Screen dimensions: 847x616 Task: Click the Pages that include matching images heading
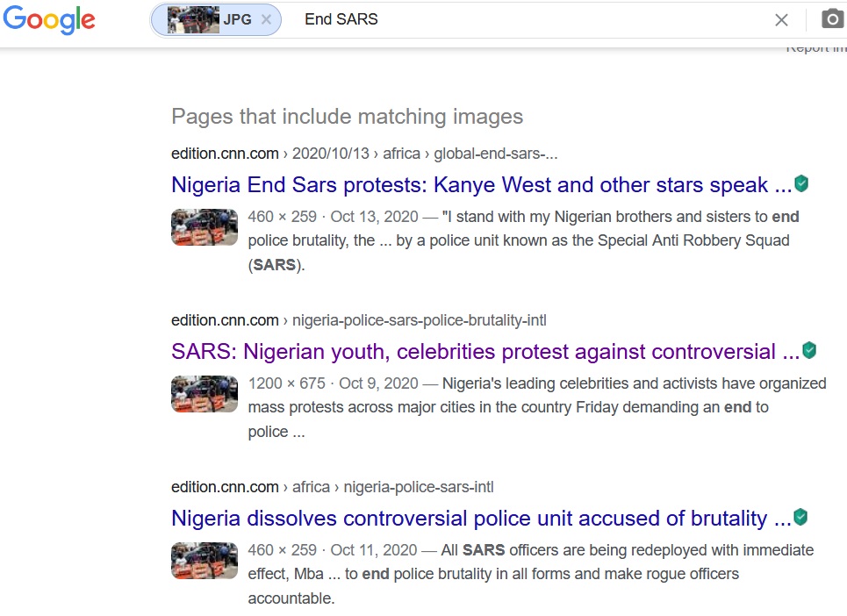coord(348,117)
